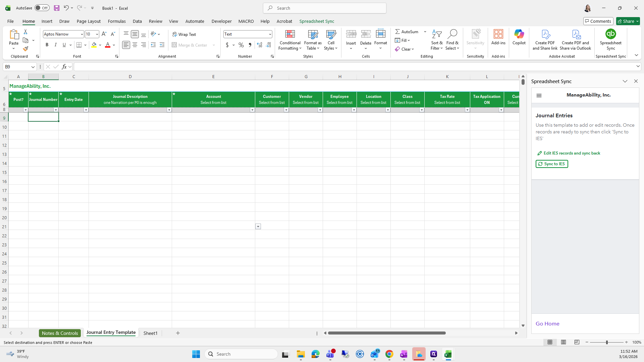The height and width of the screenshot is (362, 644).
Task: Click the Copilot icon in ribbon
Action: pos(519,37)
